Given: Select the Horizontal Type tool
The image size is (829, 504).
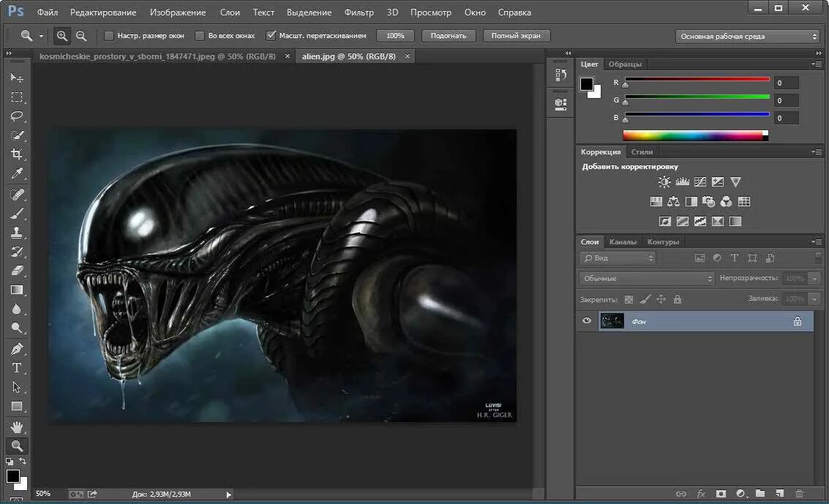Looking at the screenshot, I should coord(17,368).
